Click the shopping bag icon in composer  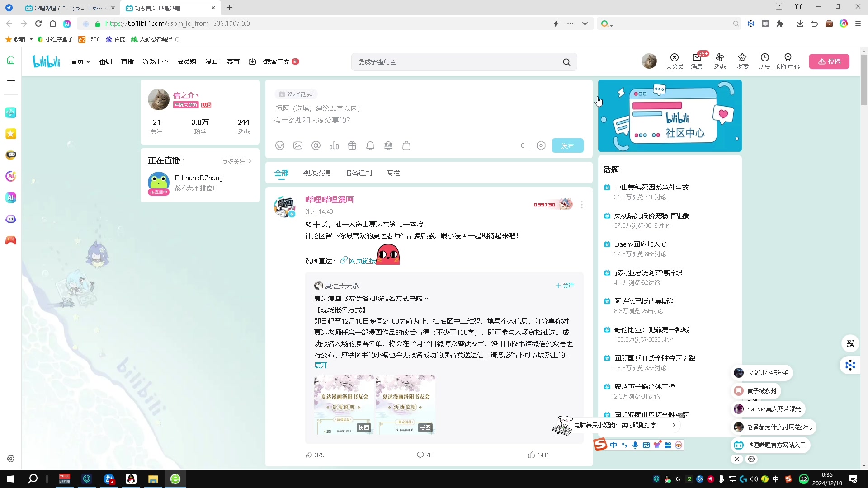[406, 145]
